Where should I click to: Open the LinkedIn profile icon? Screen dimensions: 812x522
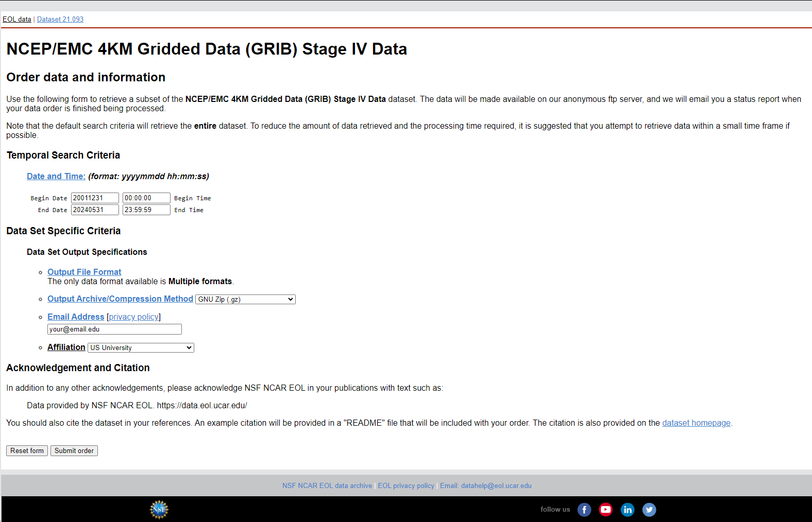point(628,510)
